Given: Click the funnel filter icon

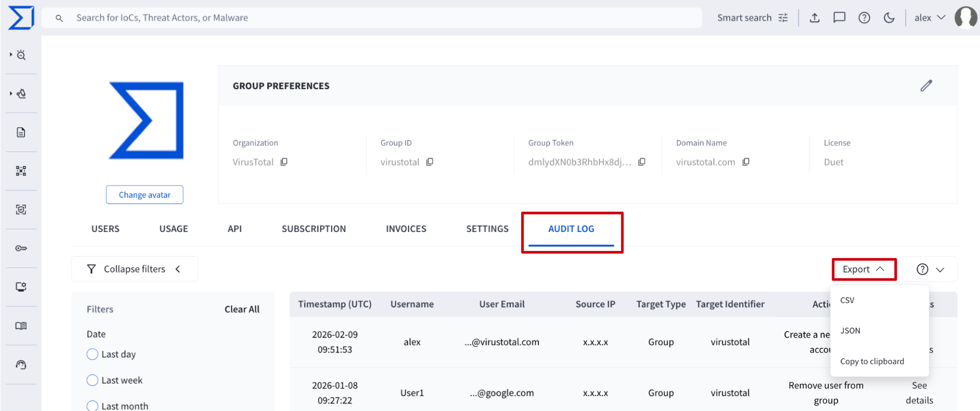Looking at the screenshot, I should point(91,269).
